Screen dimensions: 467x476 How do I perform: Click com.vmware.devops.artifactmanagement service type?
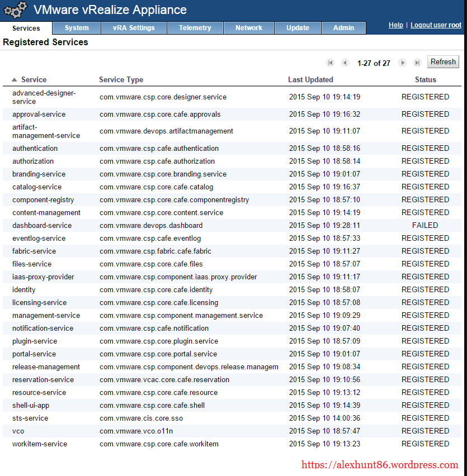pyautogui.click(x=166, y=131)
